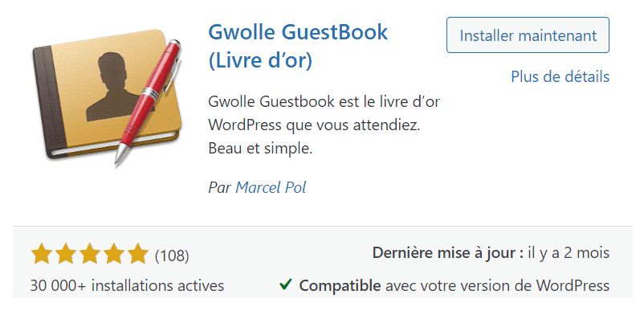644x311 pixels.
Task: Click the 'il y a 2 mois' update time
Action: coord(569,252)
